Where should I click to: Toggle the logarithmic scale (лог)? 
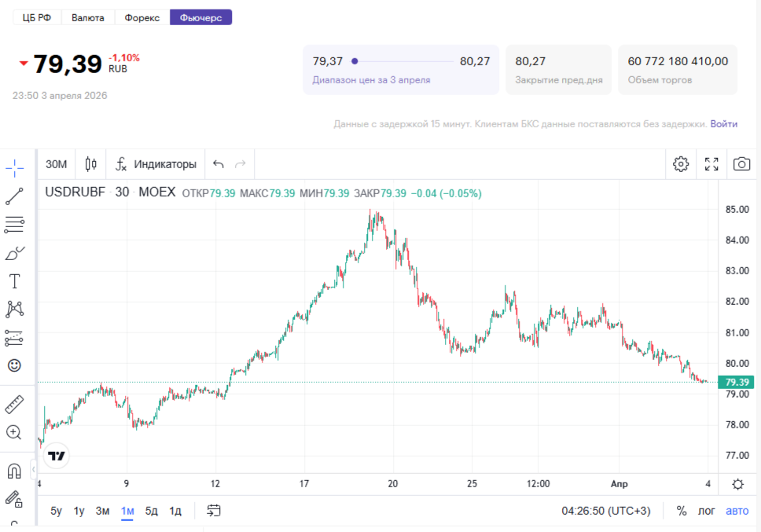(x=707, y=511)
